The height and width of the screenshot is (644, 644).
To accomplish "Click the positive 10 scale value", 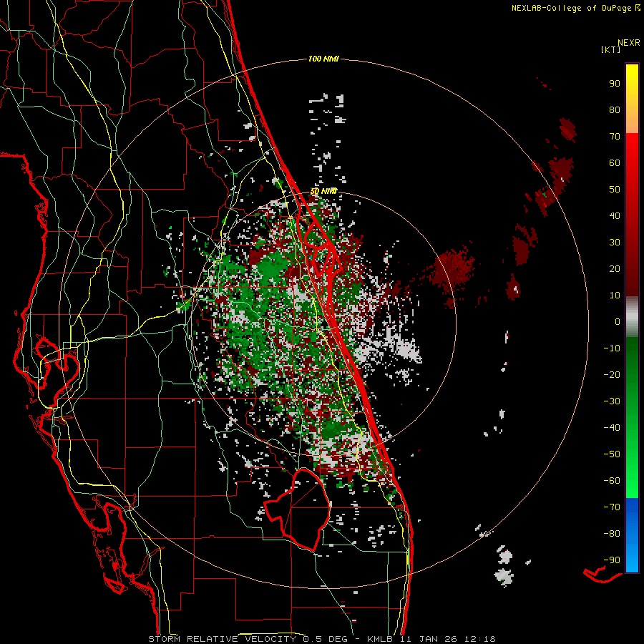I will pyautogui.click(x=615, y=296).
